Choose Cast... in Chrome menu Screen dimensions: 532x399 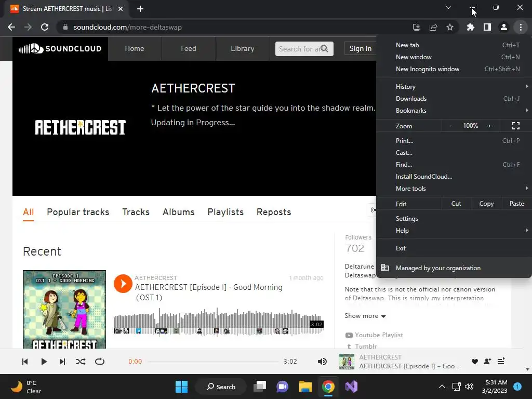point(454,153)
